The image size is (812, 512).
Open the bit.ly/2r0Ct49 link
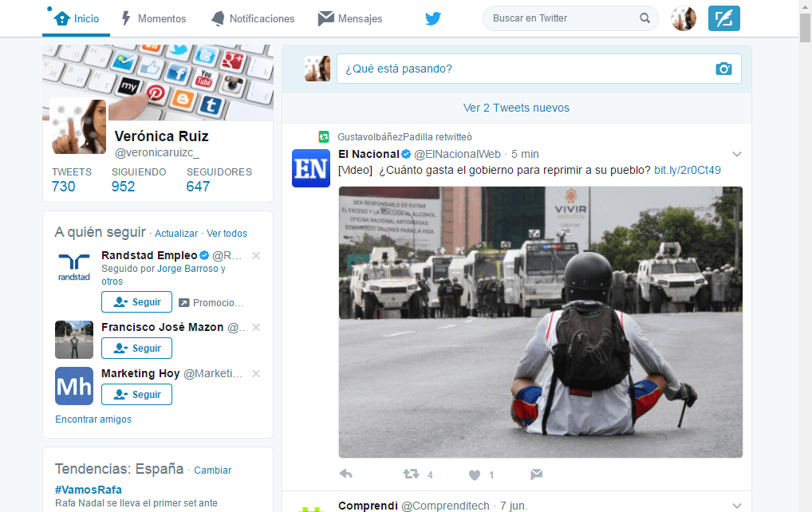[688, 170]
